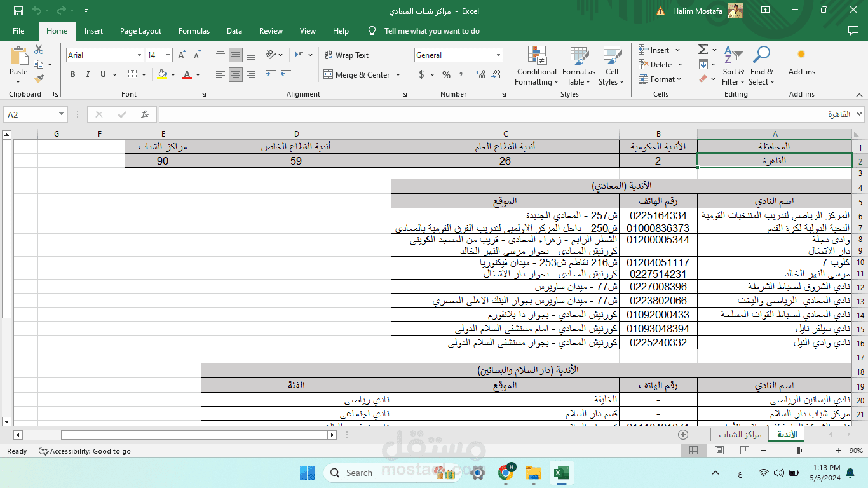Increase font size with larger A

coord(182,55)
